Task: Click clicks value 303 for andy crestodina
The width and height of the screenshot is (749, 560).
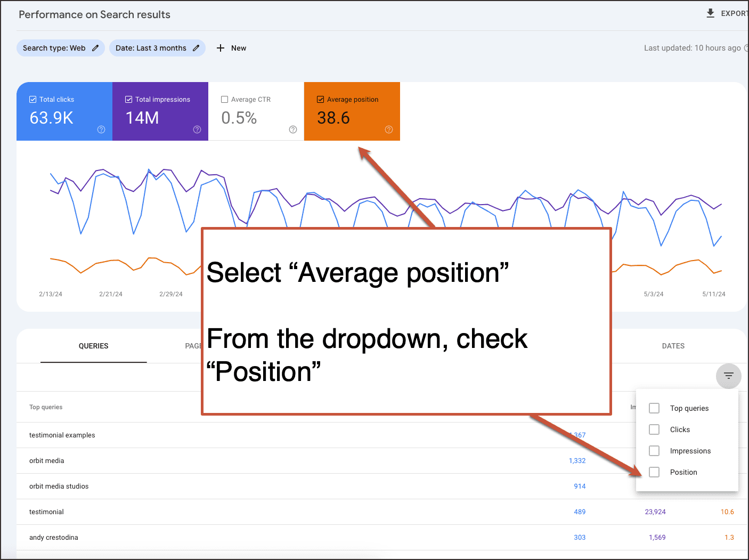Action: coord(580,538)
